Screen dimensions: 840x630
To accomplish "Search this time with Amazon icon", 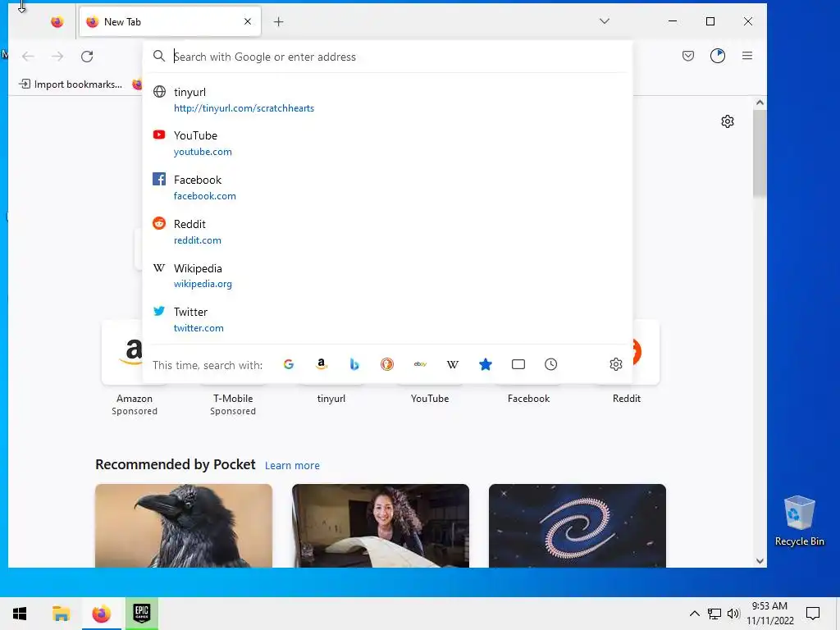I will click(x=322, y=364).
